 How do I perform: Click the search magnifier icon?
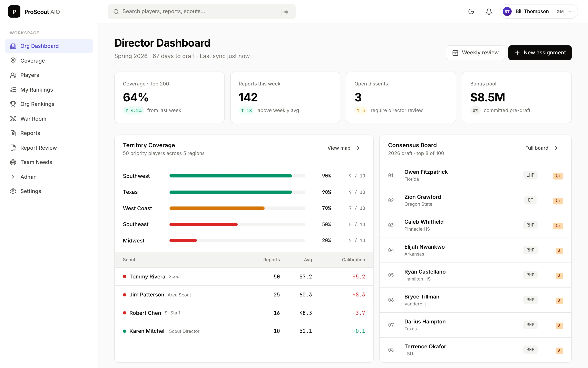[x=116, y=11]
